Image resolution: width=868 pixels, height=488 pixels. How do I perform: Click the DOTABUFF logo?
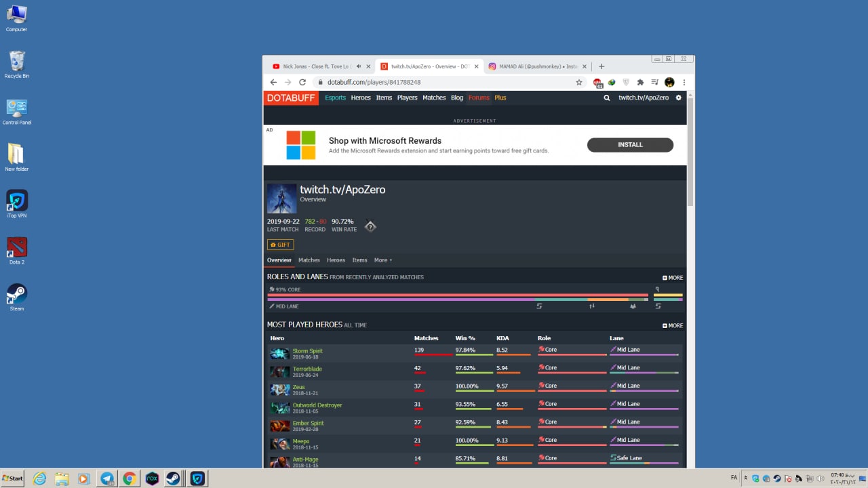pos(291,98)
